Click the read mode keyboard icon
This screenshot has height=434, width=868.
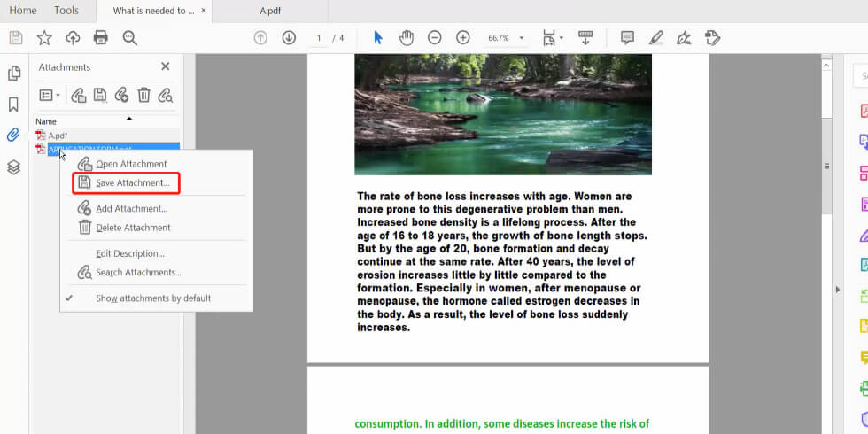pyautogui.click(x=585, y=37)
